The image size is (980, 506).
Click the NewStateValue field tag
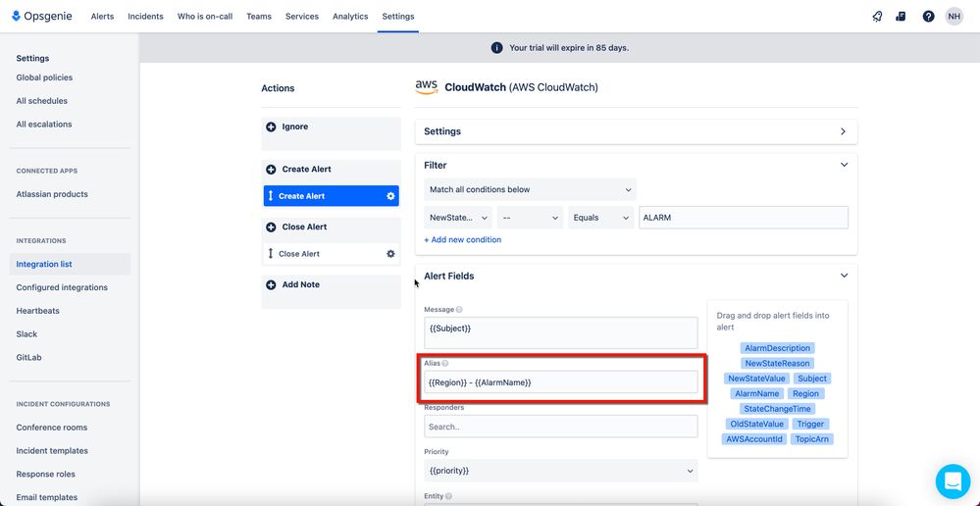point(756,379)
